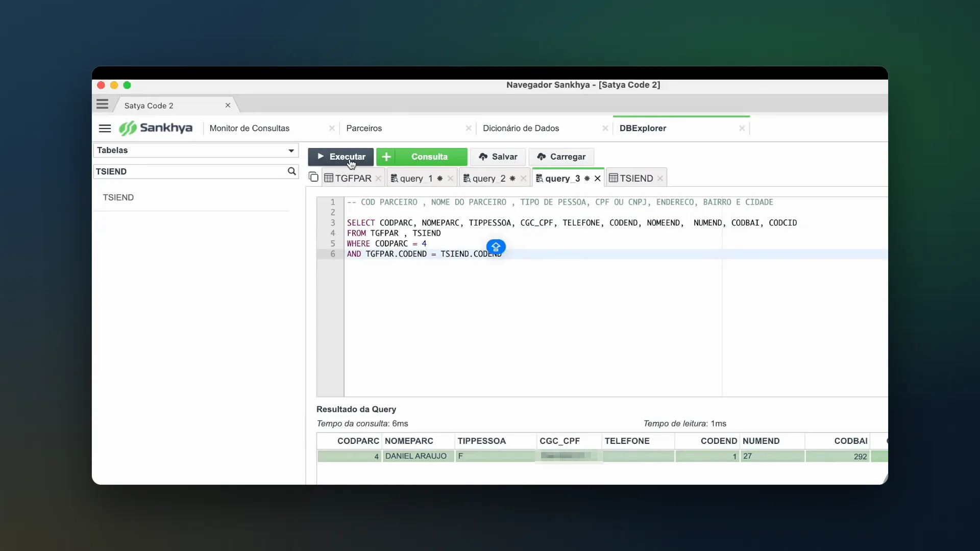Select the DBExplorer tab
Viewport: 980px width, 551px height.
643,128
